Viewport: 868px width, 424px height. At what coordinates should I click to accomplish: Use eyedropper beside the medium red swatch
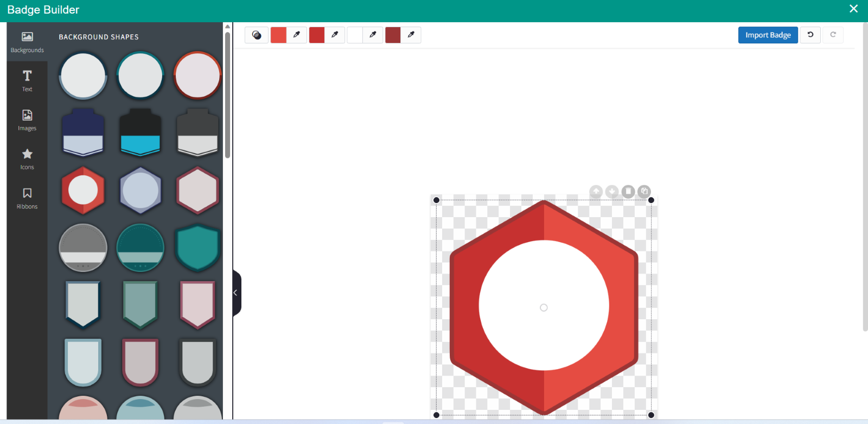point(335,35)
